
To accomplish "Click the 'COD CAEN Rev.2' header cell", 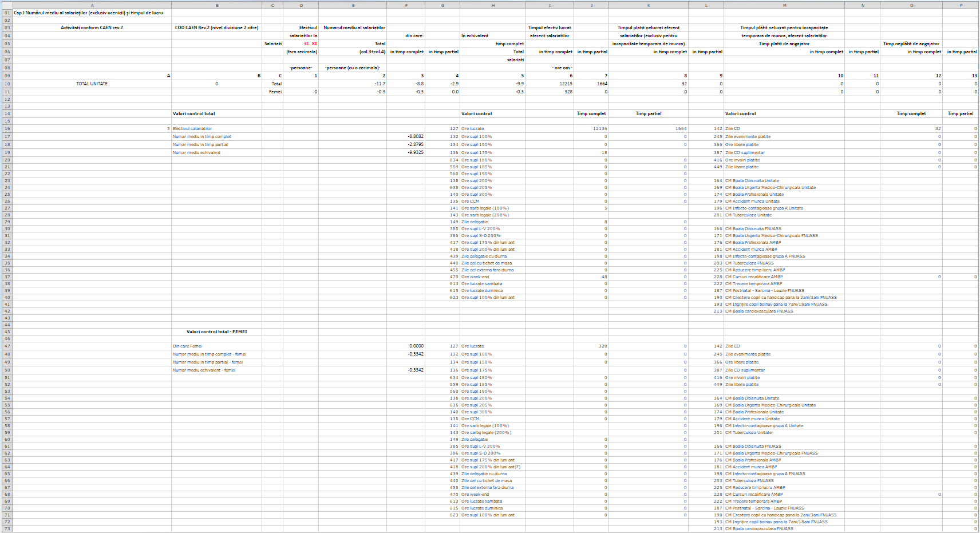I will (216, 27).
